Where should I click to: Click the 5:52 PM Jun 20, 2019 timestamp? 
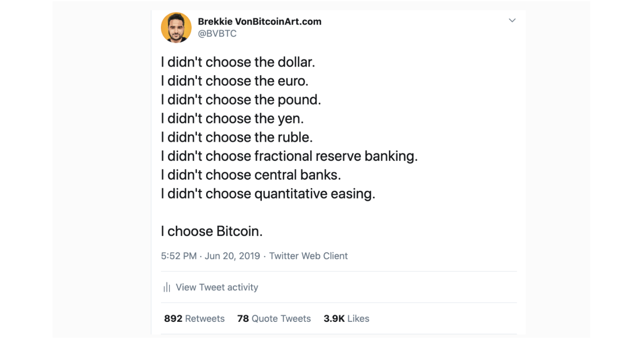coord(210,256)
